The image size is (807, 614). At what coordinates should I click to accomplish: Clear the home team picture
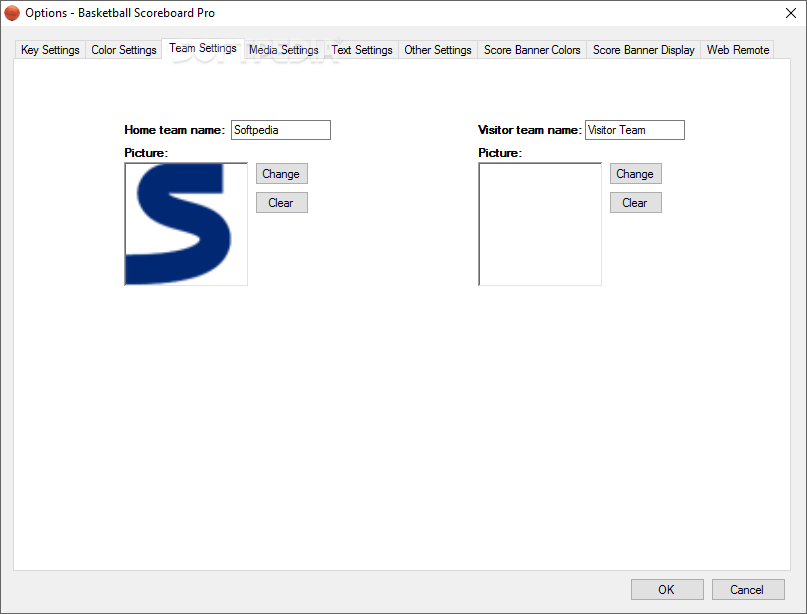click(282, 203)
